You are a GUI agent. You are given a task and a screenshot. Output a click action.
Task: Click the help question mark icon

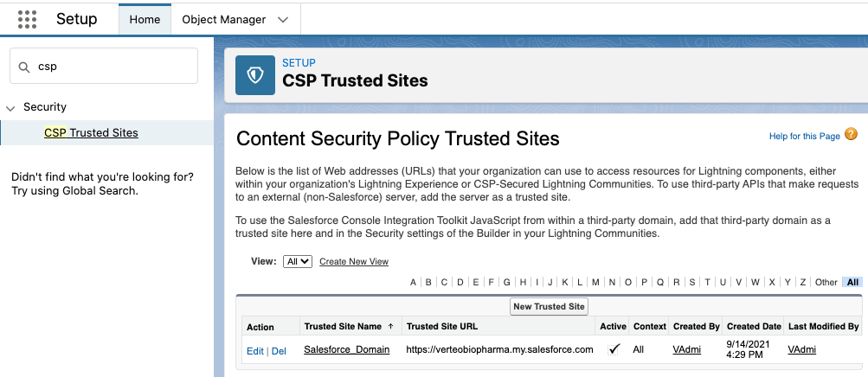click(851, 135)
